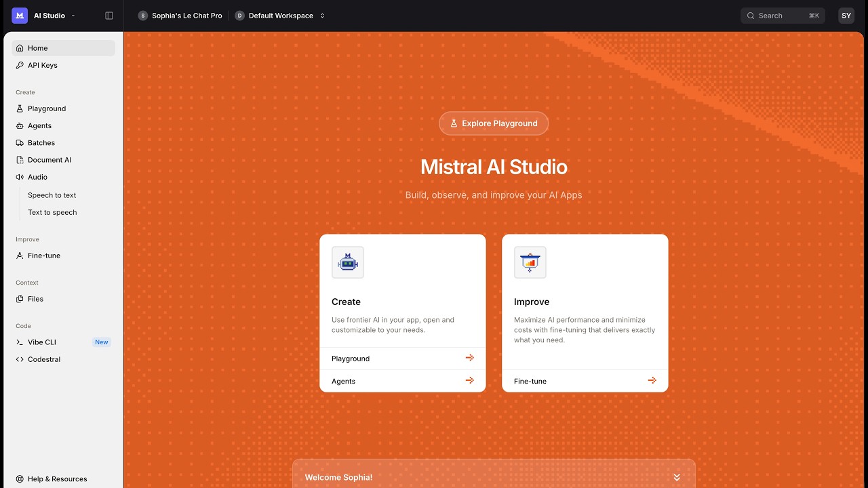Click the Codestral code brackets icon
This screenshot has height=488, width=868.
[x=20, y=359]
